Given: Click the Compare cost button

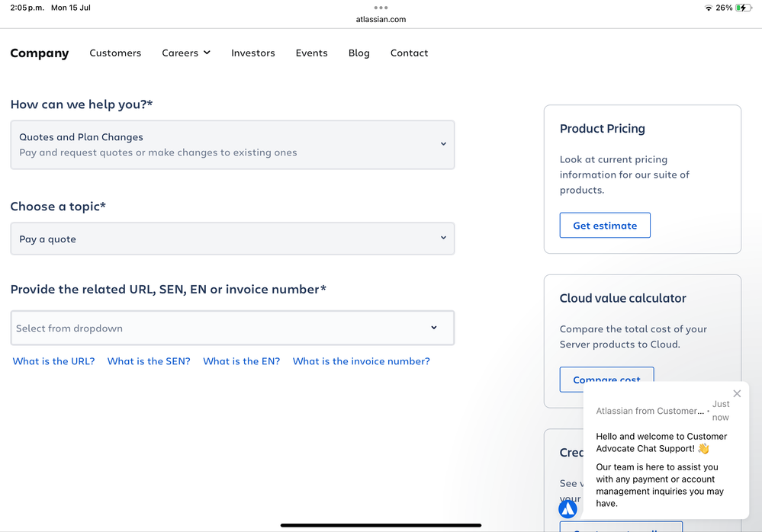Looking at the screenshot, I should (606, 379).
